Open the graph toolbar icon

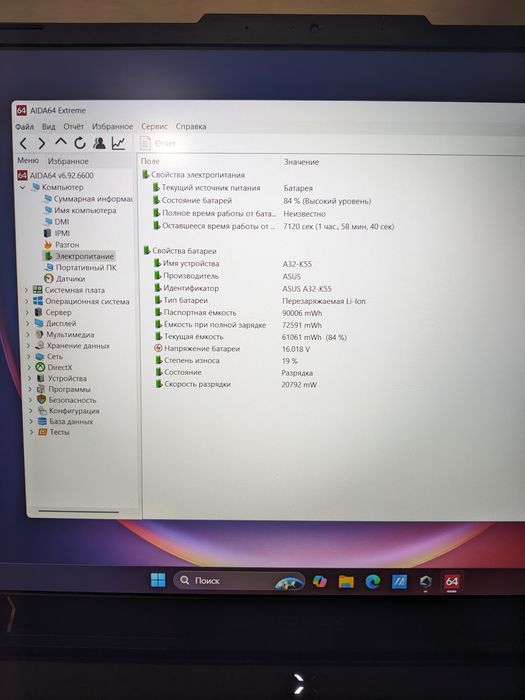pyautogui.click(x=118, y=143)
